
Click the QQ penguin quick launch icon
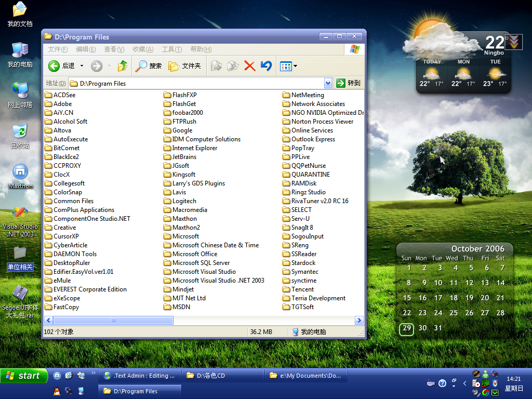coord(57,391)
